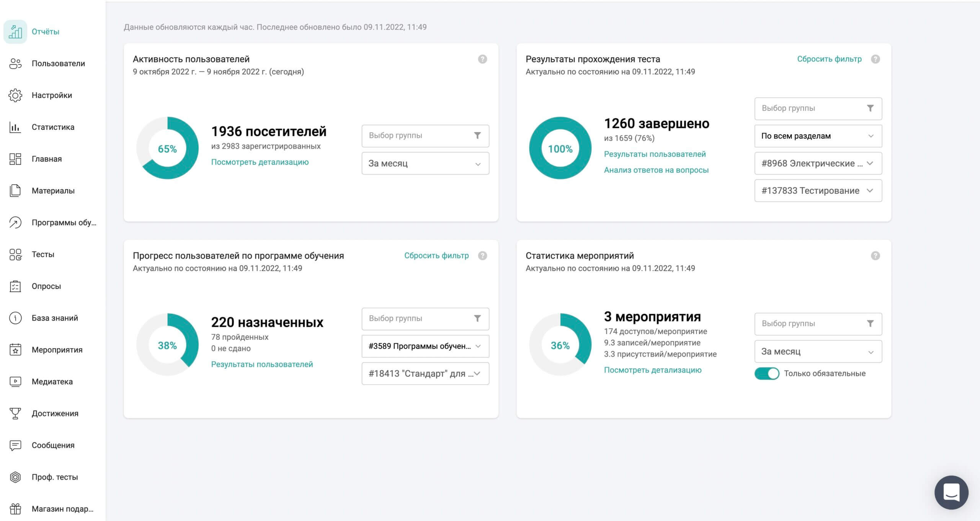Click the Reports chart icon in sidebar
This screenshot has height=521, width=980.
pos(15,32)
